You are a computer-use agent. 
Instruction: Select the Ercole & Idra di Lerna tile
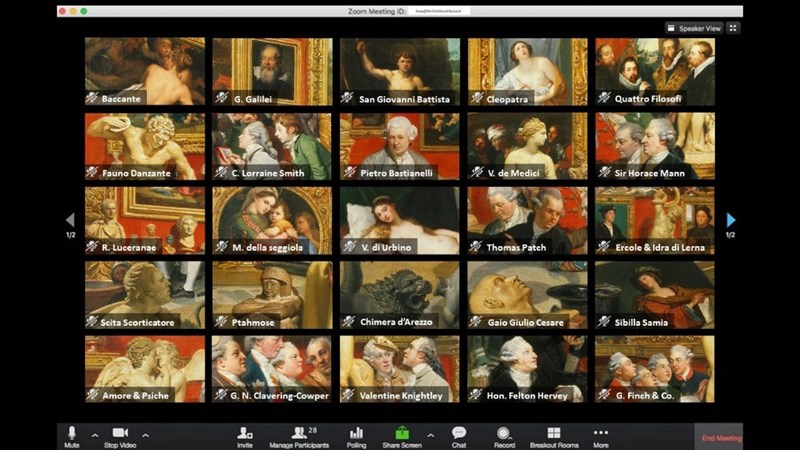pos(655,220)
